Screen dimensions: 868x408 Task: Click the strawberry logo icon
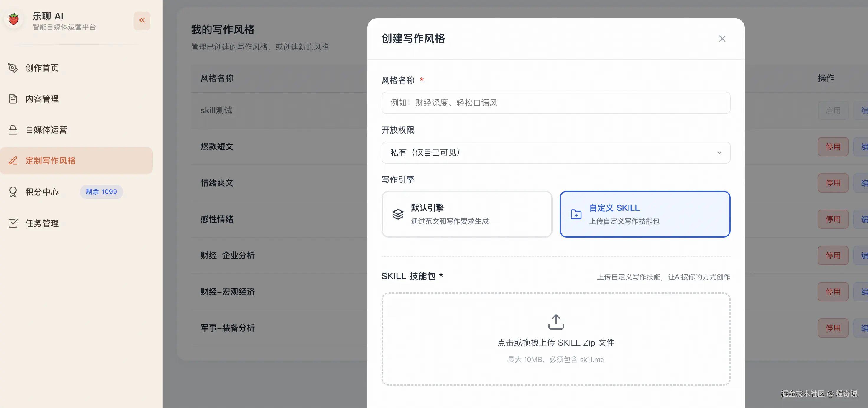14,19
